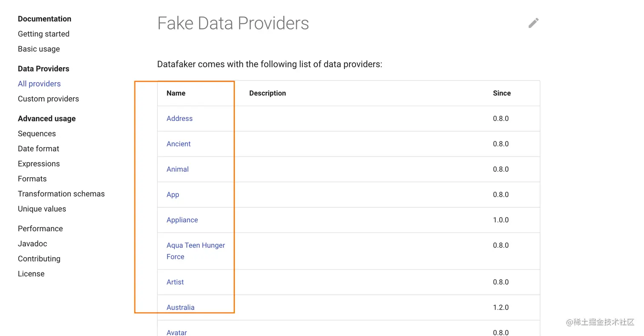Open the App provider link
This screenshot has height=336, width=644.
tap(172, 195)
